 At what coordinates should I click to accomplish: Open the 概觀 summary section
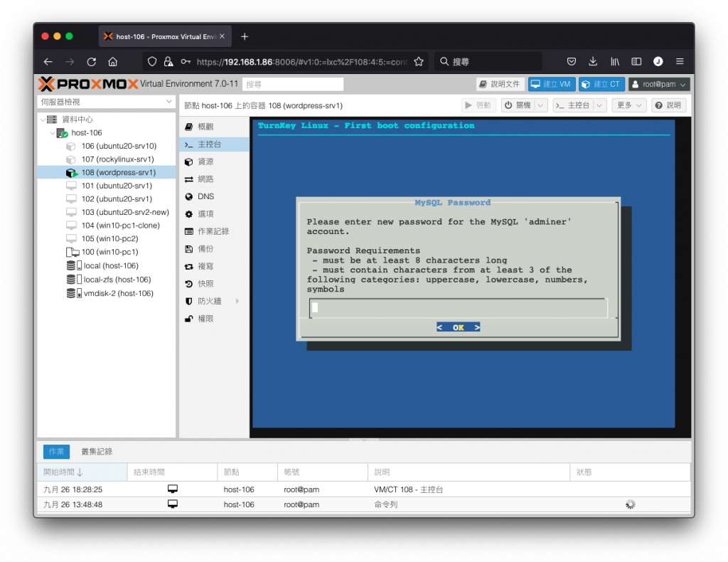[x=214, y=127]
